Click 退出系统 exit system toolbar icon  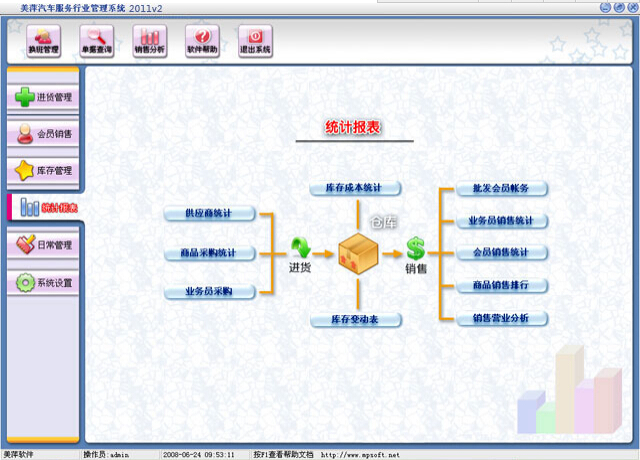click(x=255, y=41)
